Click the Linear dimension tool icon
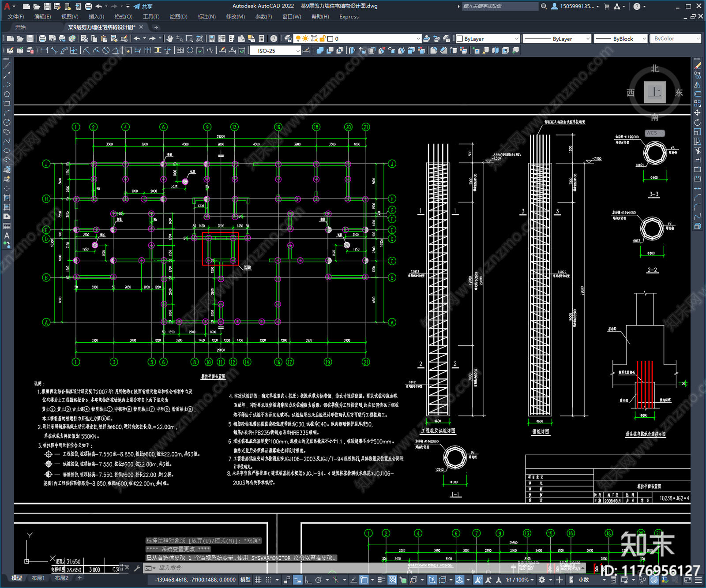 pos(44,51)
